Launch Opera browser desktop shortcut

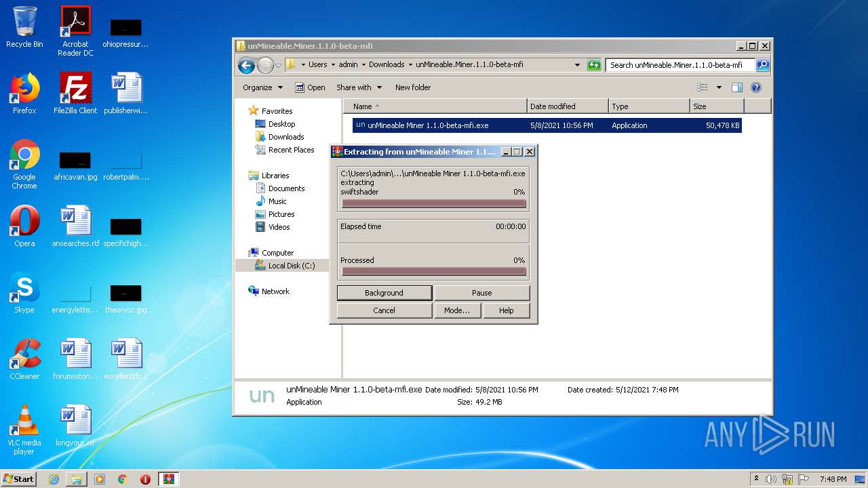click(24, 226)
